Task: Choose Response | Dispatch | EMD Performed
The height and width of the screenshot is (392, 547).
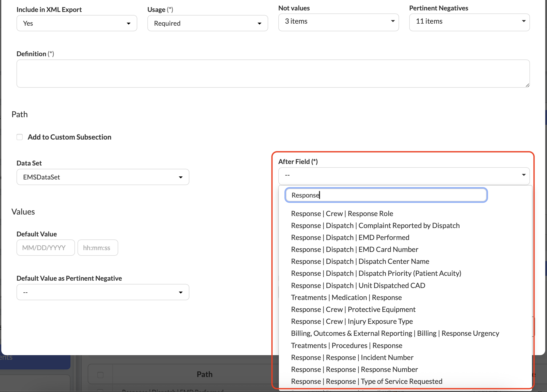Action: pos(350,238)
